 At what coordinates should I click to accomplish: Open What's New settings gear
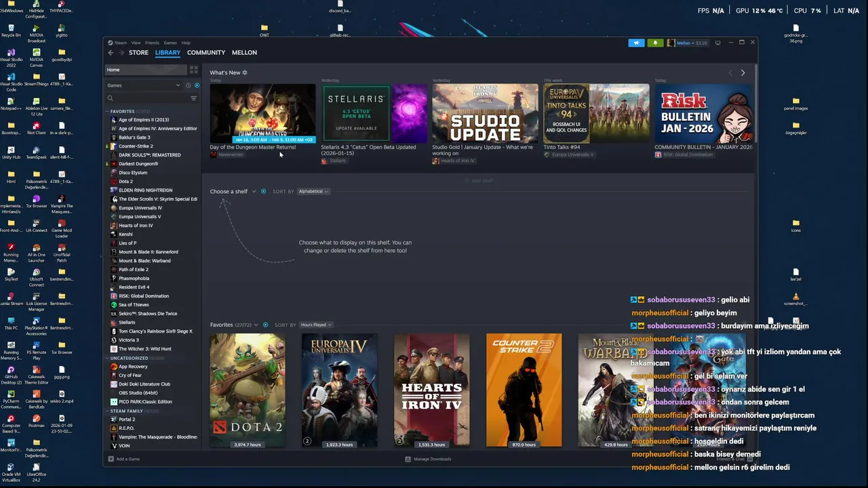[245, 73]
